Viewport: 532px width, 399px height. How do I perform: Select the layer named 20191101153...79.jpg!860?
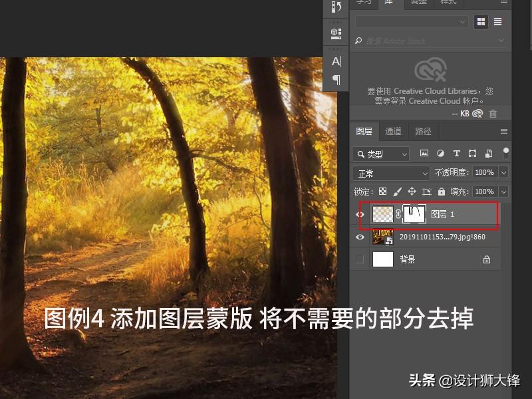click(x=442, y=237)
